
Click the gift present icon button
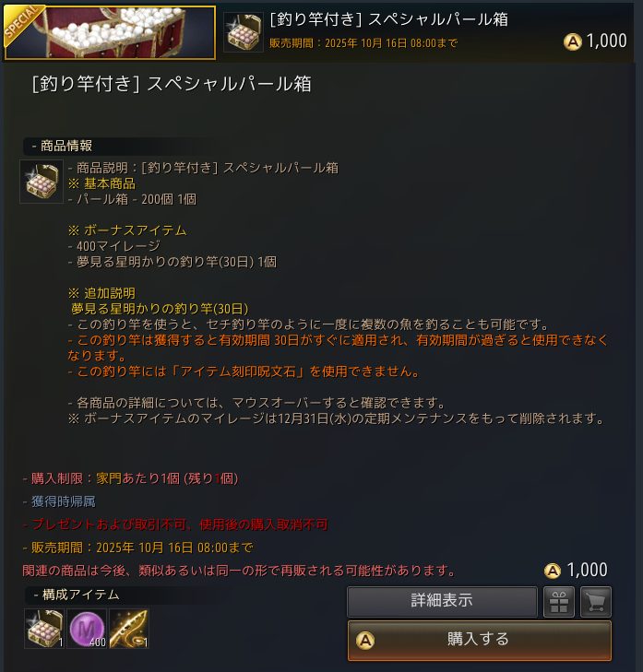coord(558,602)
